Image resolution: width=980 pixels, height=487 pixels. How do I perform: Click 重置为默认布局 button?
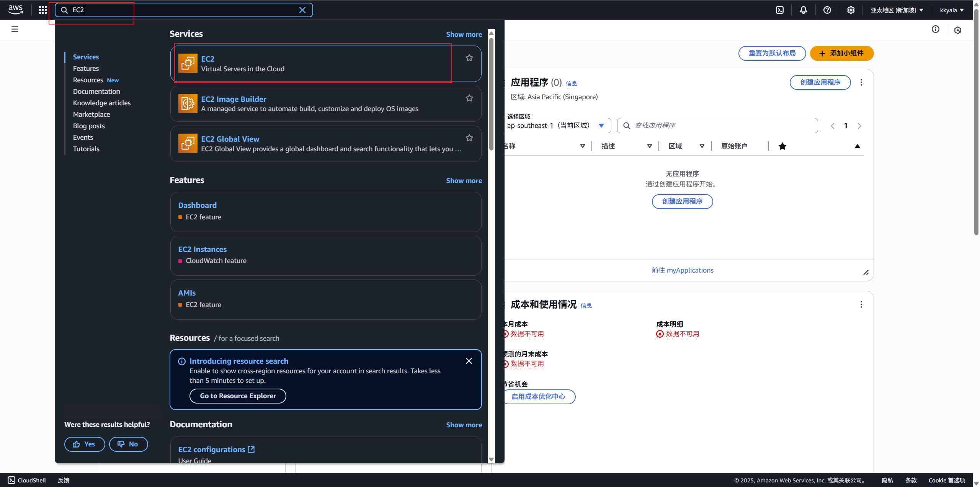772,53
